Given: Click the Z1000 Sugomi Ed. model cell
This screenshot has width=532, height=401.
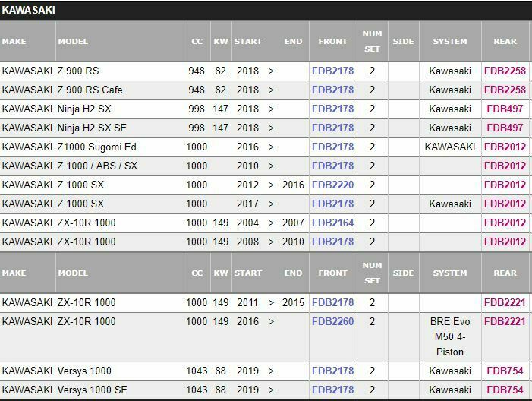Looking at the screenshot, I should pyautogui.click(x=99, y=147).
